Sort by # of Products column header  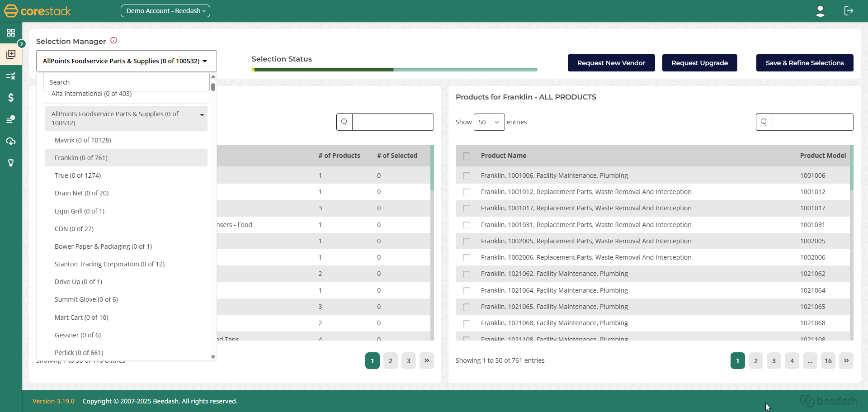(339, 156)
